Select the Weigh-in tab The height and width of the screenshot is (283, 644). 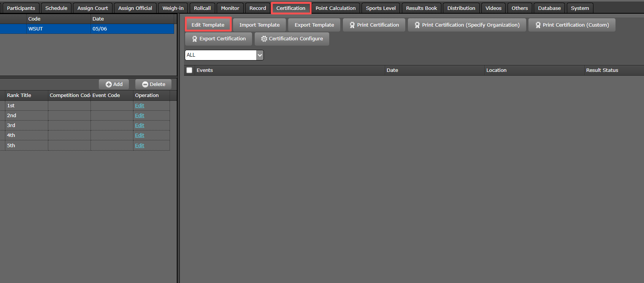click(x=173, y=8)
